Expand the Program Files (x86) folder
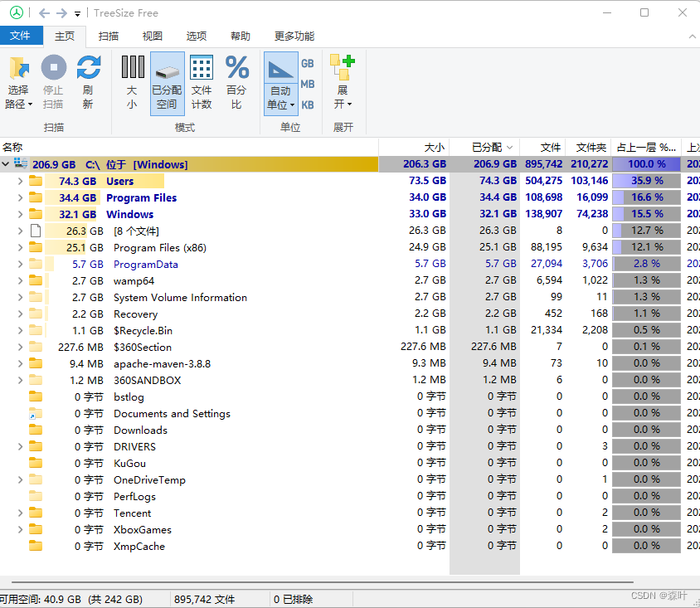700x608 pixels. point(20,247)
